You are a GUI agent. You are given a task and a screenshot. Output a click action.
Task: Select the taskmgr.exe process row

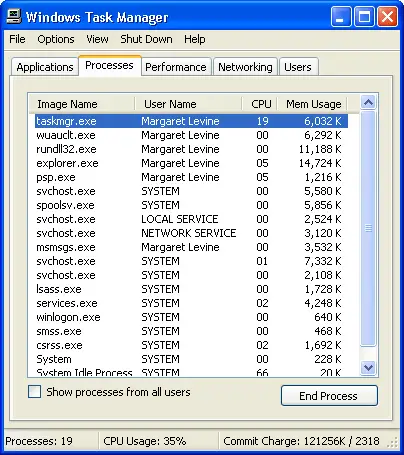click(191, 121)
